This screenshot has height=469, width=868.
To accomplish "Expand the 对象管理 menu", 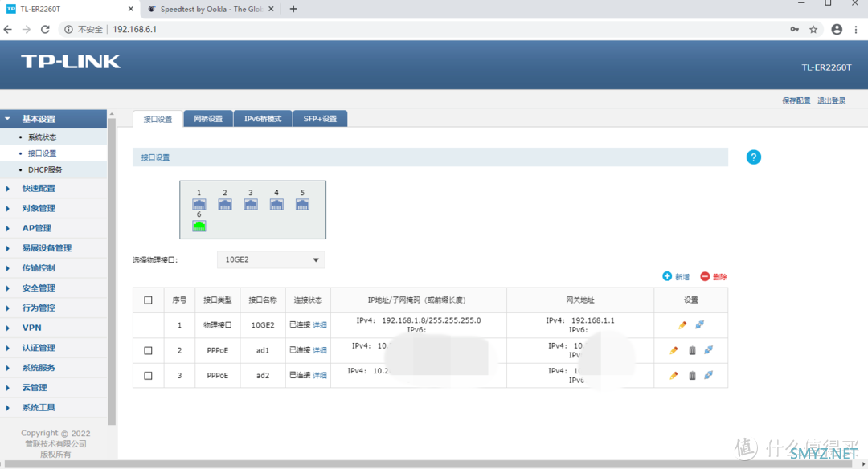I will point(53,209).
